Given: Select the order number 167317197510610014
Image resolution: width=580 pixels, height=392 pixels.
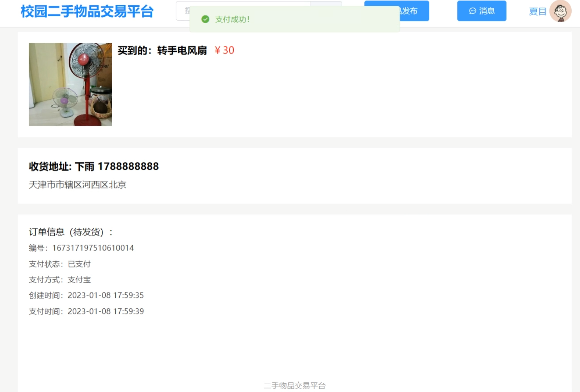Looking at the screenshot, I should (93, 248).
